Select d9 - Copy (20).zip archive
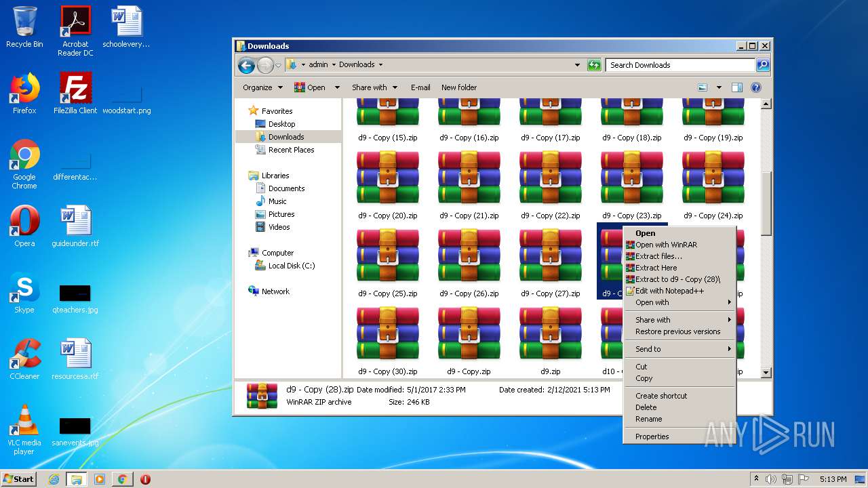The width and height of the screenshot is (868, 488). (388, 185)
